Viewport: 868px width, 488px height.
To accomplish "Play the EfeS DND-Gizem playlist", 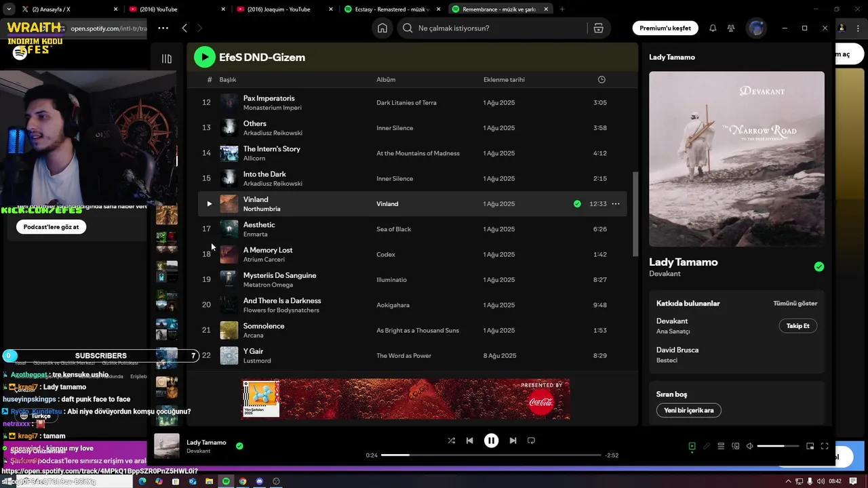I will pyautogui.click(x=204, y=57).
